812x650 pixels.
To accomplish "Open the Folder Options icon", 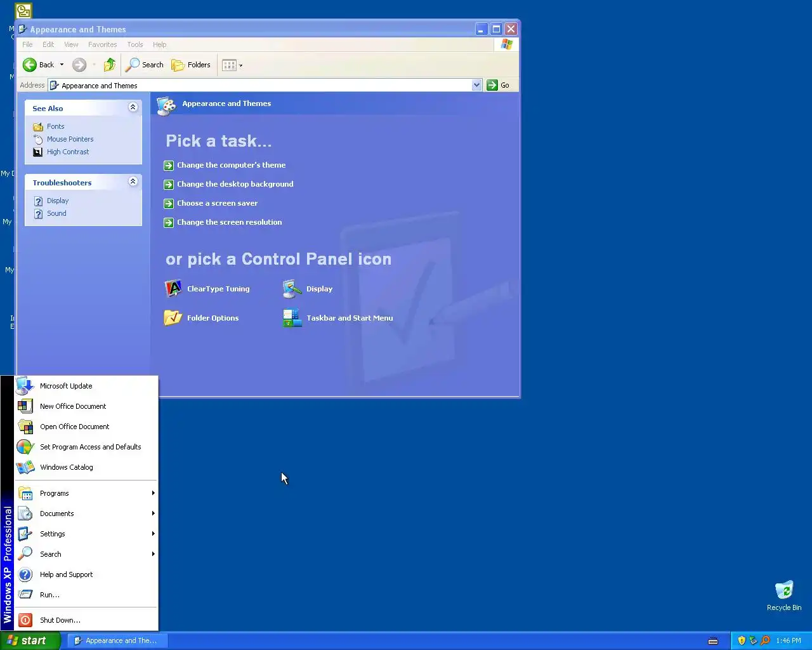I will [x=201, y=318].
